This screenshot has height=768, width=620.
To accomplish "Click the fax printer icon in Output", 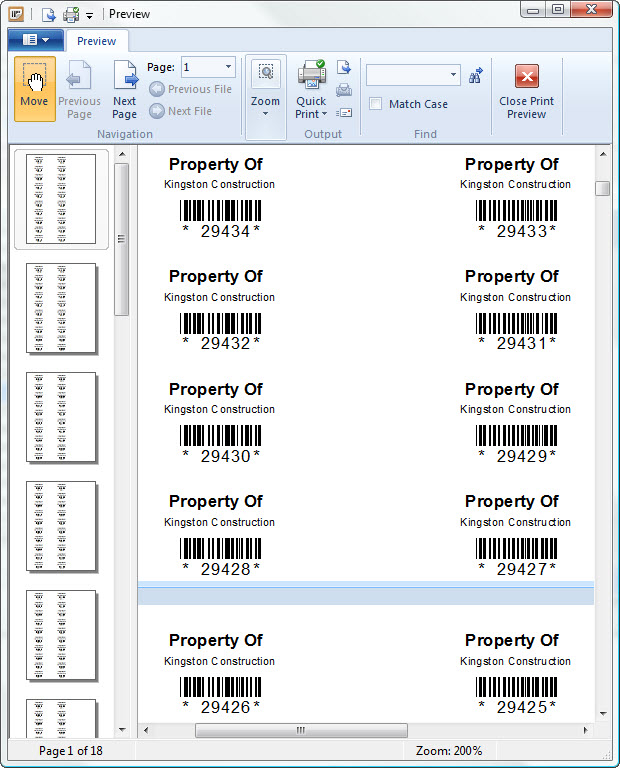I will (x=344, y=90).
